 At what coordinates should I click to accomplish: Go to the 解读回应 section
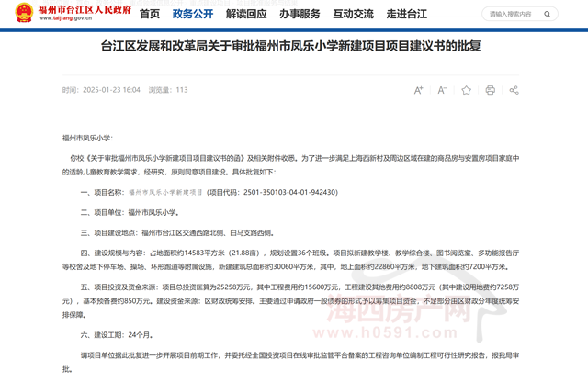coord(245,15)
